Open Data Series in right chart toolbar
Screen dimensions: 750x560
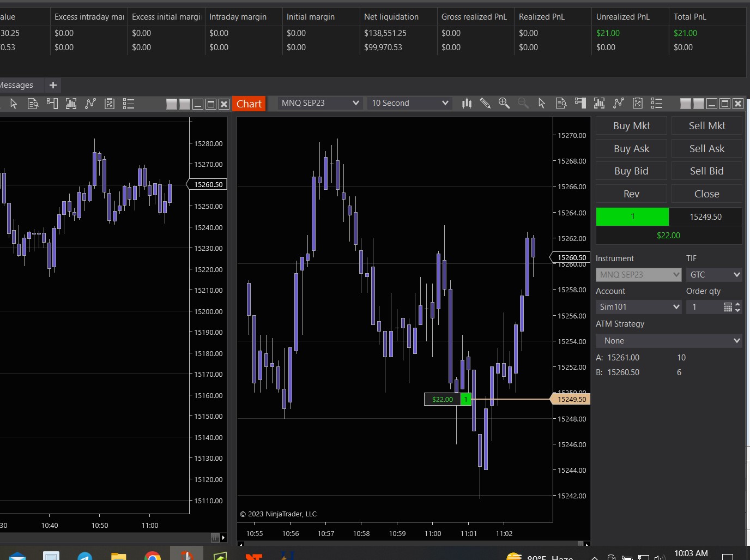click(x=599, y=103)
